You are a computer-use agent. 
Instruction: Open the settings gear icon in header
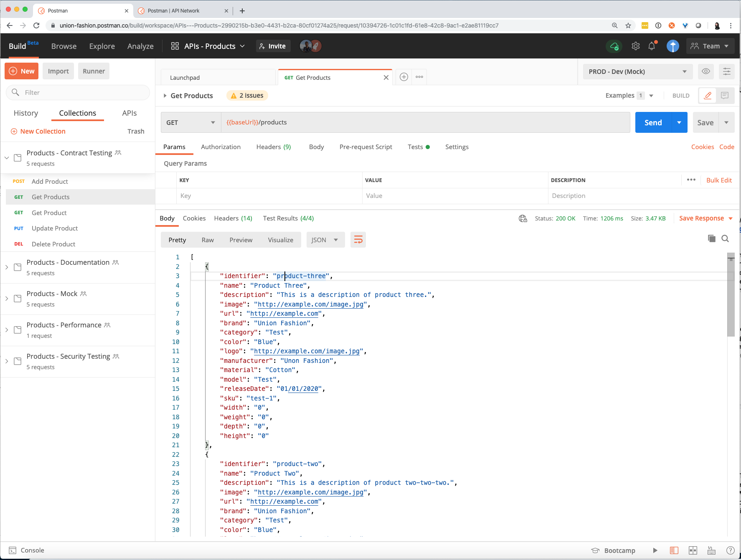635,46
